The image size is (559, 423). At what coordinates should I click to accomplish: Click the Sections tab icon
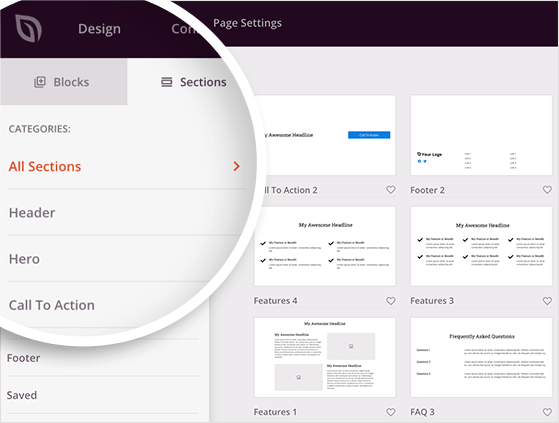point(166,82)
